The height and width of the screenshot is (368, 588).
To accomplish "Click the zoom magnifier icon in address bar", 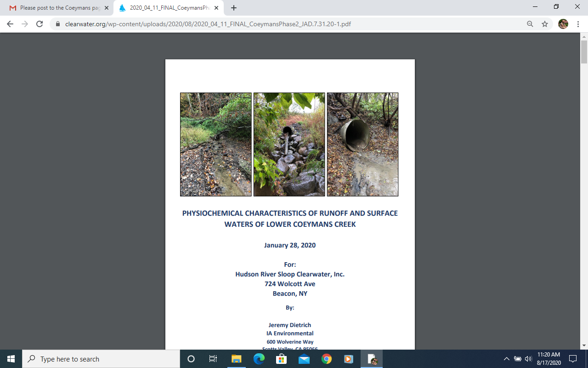I will pos(530,24).
